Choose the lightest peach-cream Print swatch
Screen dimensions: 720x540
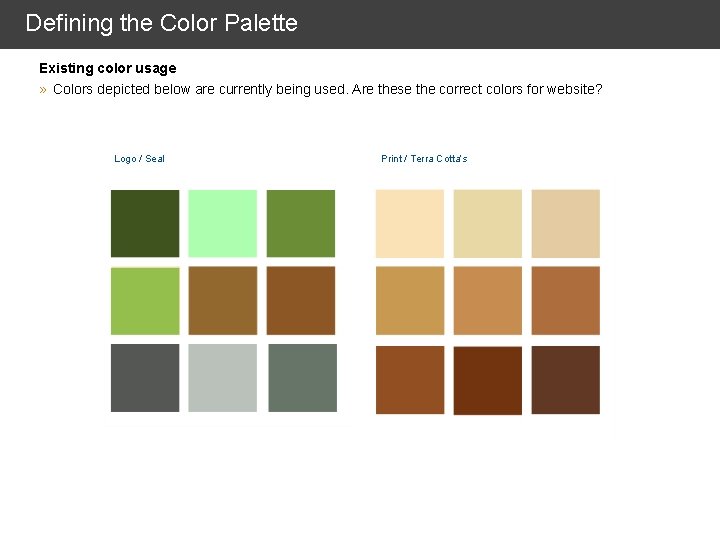[x=410, y=223]
